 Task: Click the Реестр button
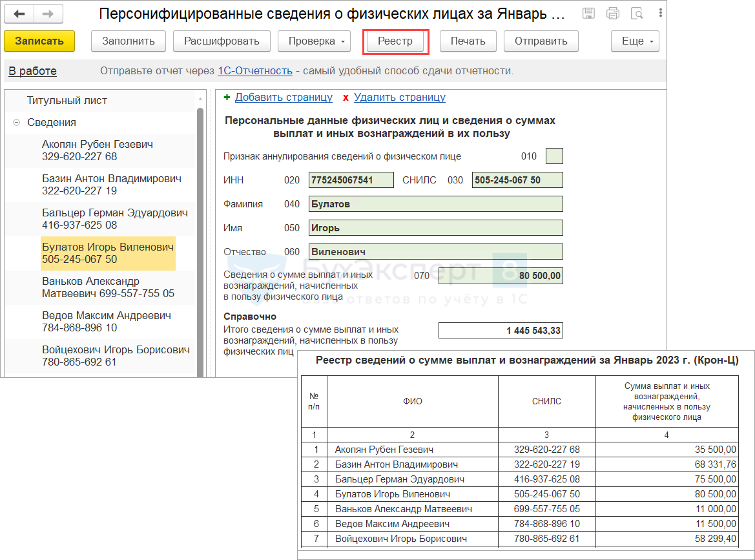click(395, 41)
